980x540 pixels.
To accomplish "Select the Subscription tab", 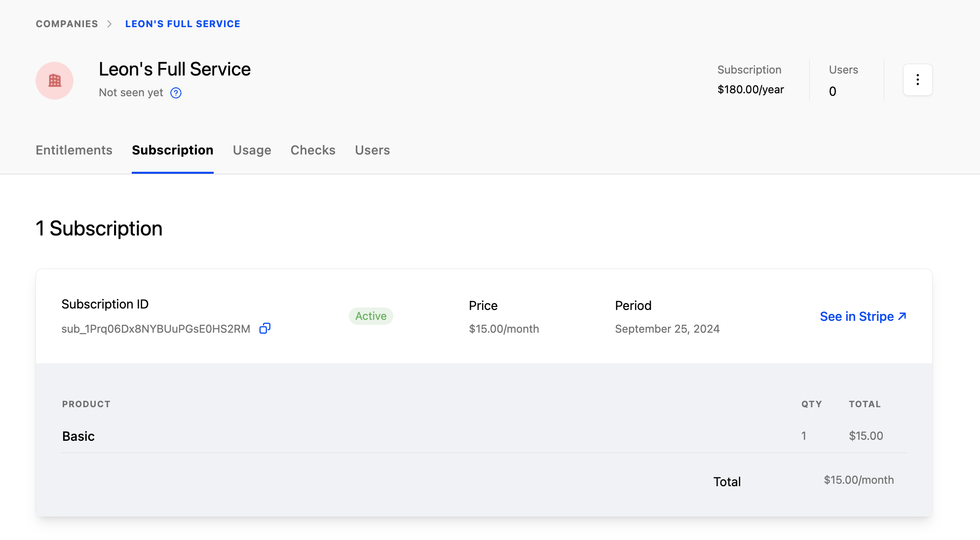I will pos(172,150).
